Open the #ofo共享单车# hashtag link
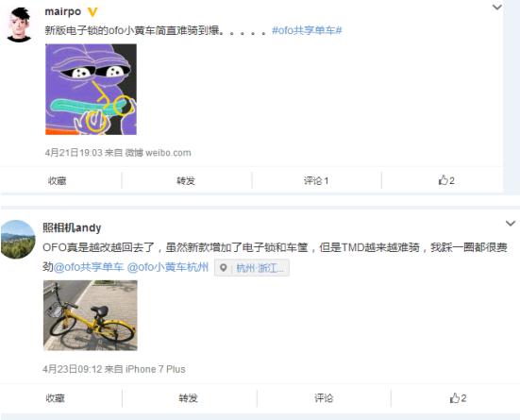Viewport: 520px width, 420px height. (x=307, y=30)
